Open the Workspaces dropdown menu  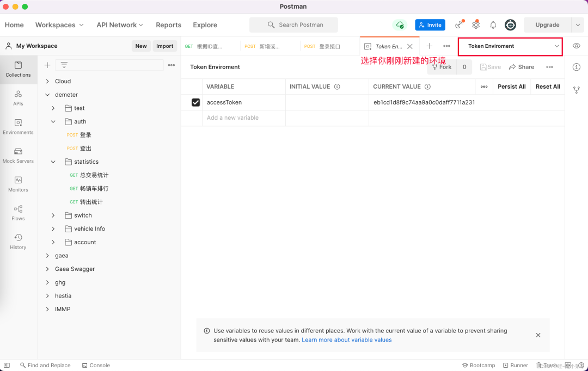click(x=59, y=24)
